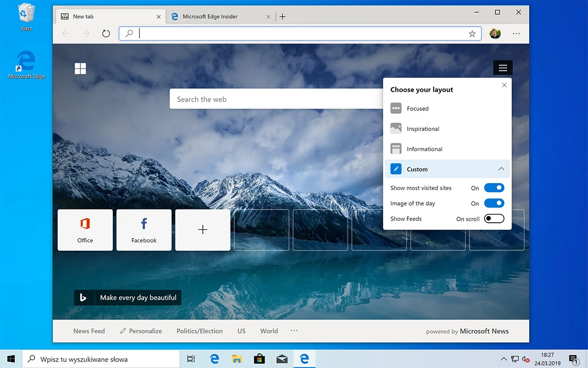
Task: Add the page to favorites with the star
Action: 472,33
